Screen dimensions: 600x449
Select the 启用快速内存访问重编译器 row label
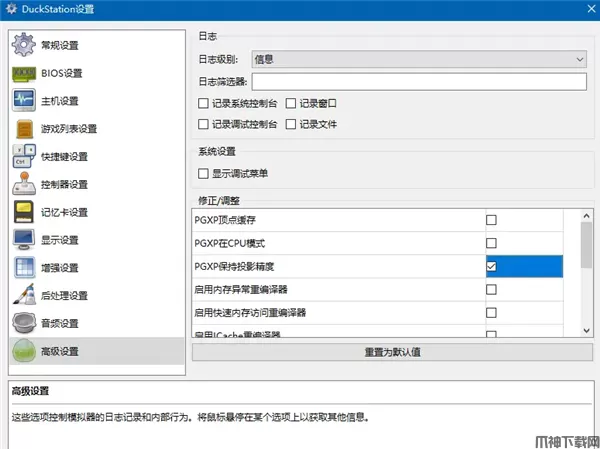coord(250,313)
